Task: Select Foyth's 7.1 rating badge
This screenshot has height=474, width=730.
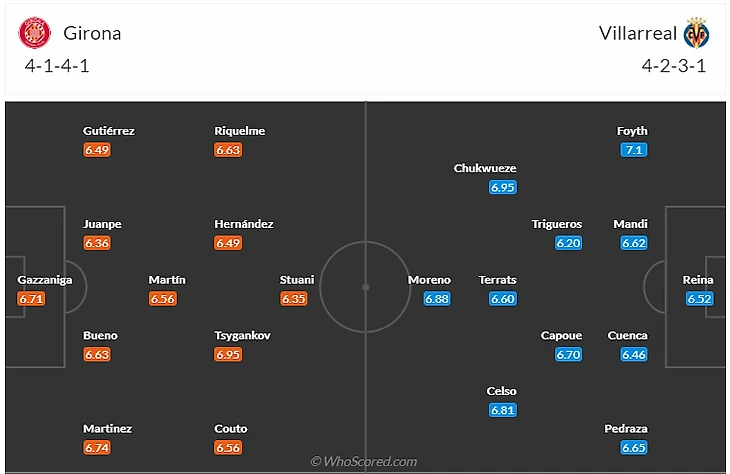Action: point(634,150)
